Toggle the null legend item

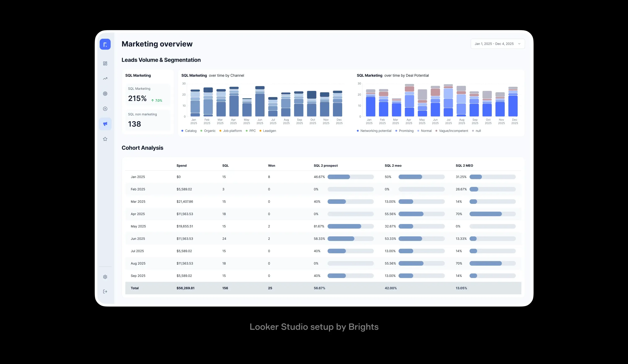pyautogui.click(x=476, y=131)
